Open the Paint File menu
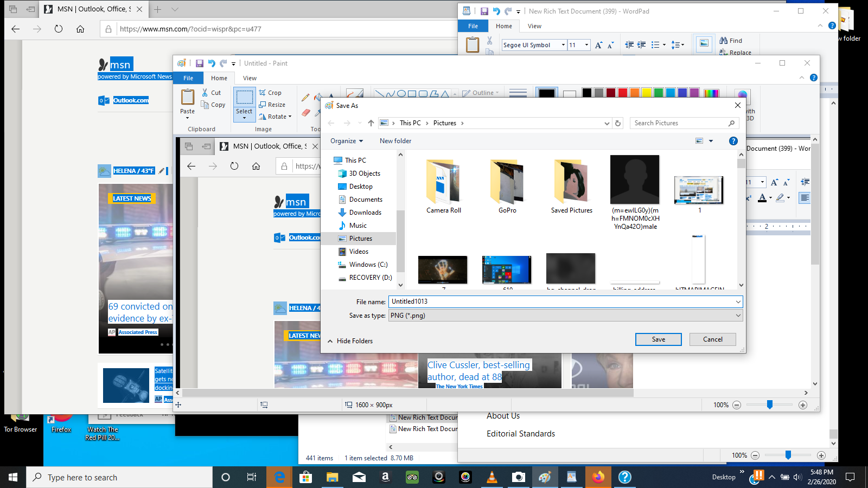 [x=188, y=78]
